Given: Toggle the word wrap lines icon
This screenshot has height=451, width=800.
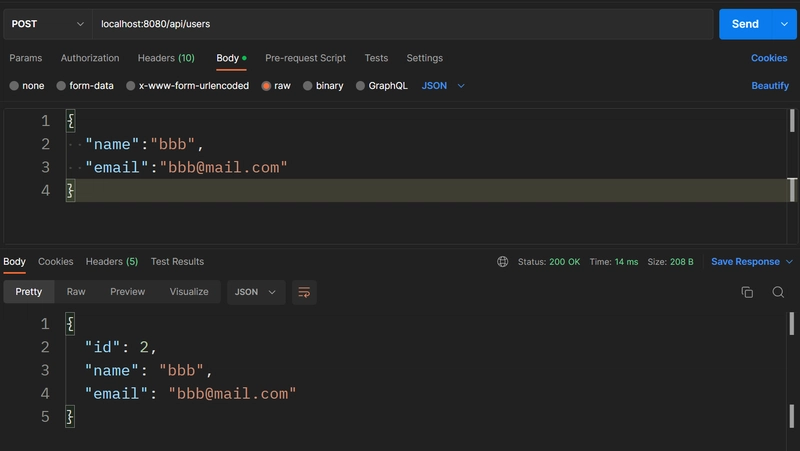Looking at the screenshot, I should coord(304,292).
